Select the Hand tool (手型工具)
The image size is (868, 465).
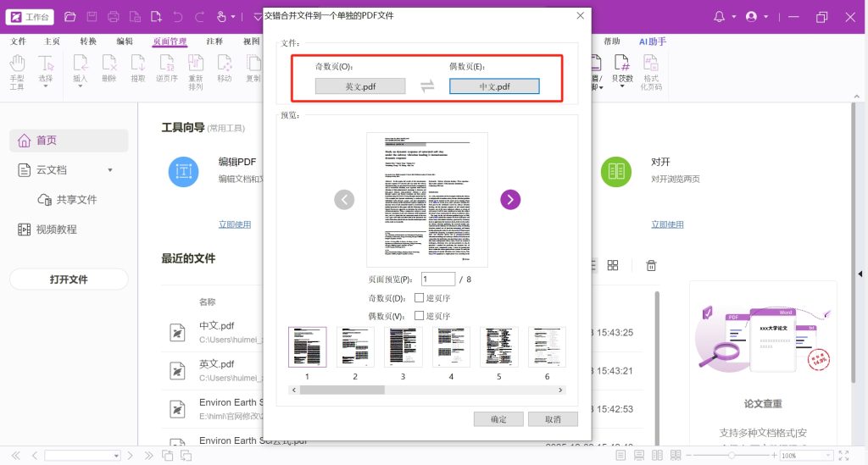(17, 69)
